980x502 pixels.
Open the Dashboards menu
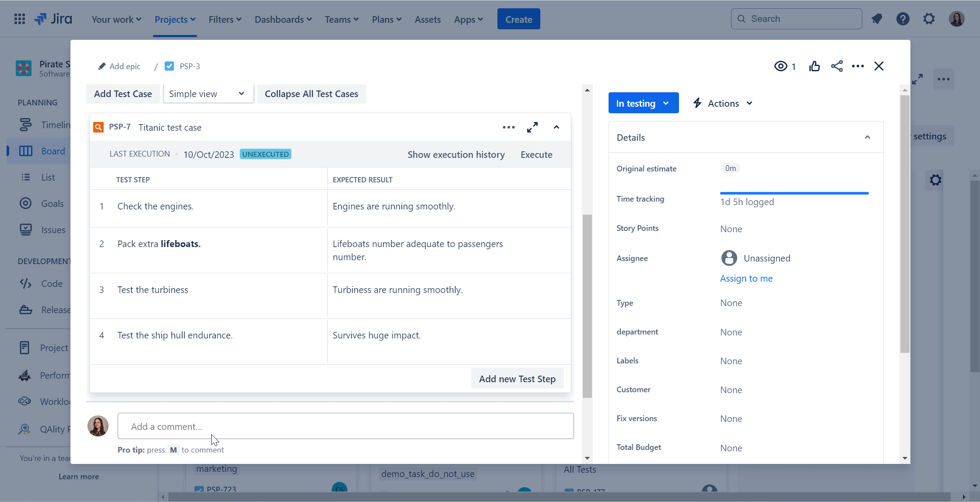click(283, 19)
